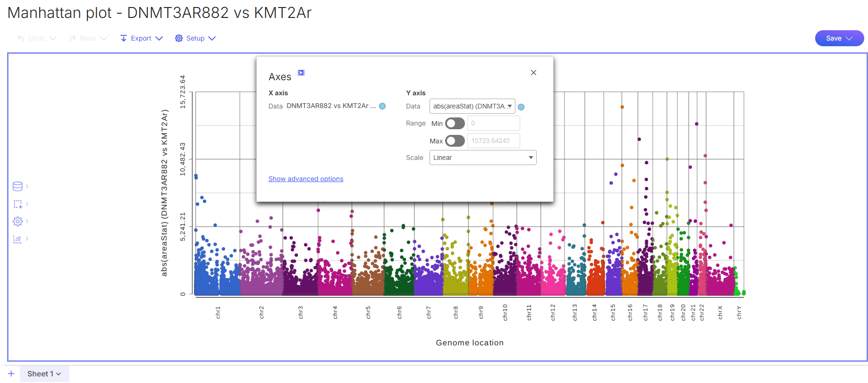Enable the Range Max toggle
Viewport: 868px width, 383px height.
pos(455,141)
